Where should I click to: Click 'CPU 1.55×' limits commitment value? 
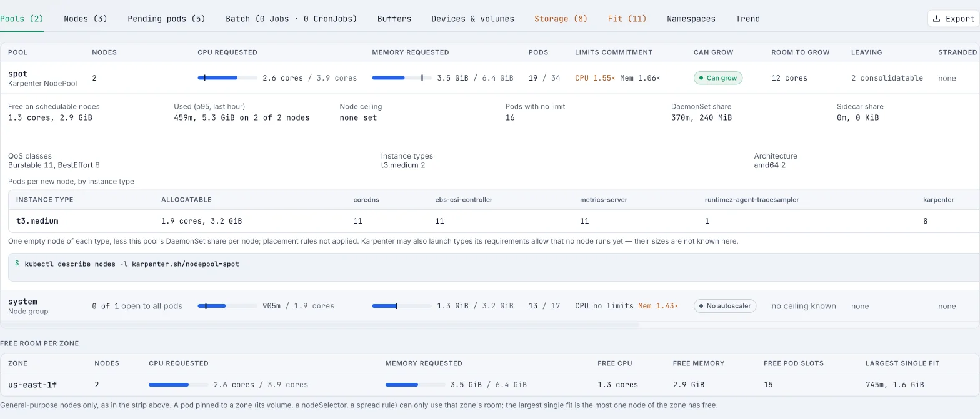coord(595,78)
